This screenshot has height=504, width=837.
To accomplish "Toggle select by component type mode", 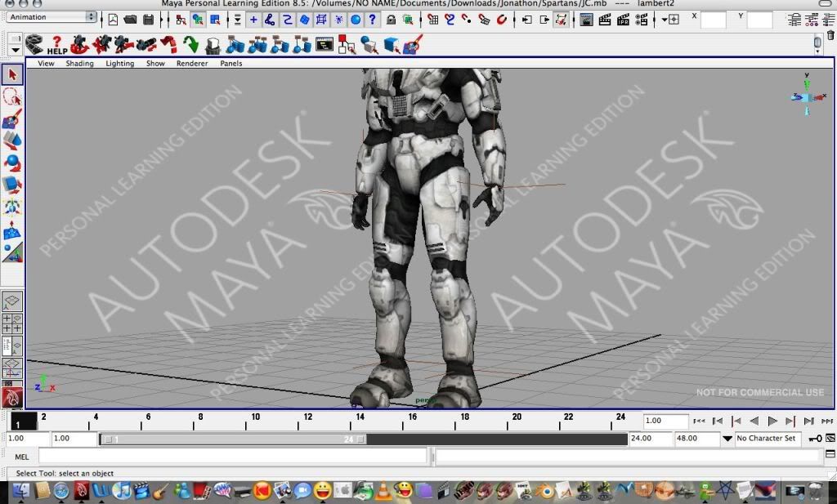I will tap(215, 20).
